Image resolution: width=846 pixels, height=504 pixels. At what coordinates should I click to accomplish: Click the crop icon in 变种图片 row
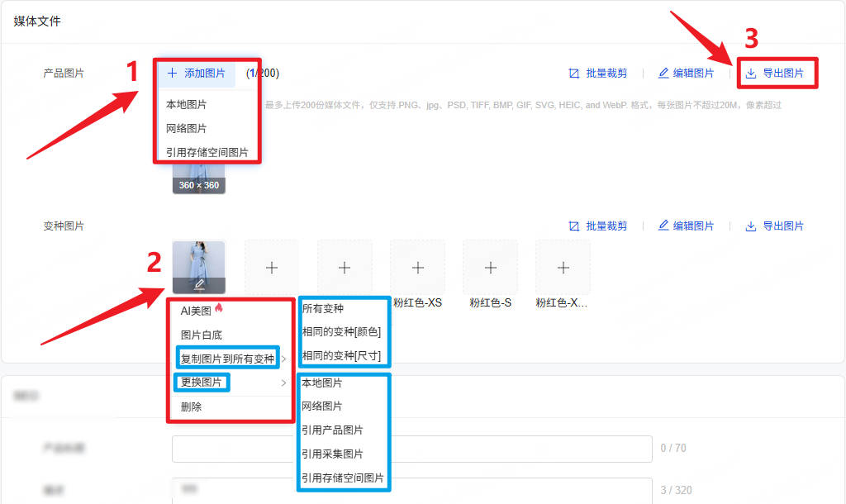point(574,226)
